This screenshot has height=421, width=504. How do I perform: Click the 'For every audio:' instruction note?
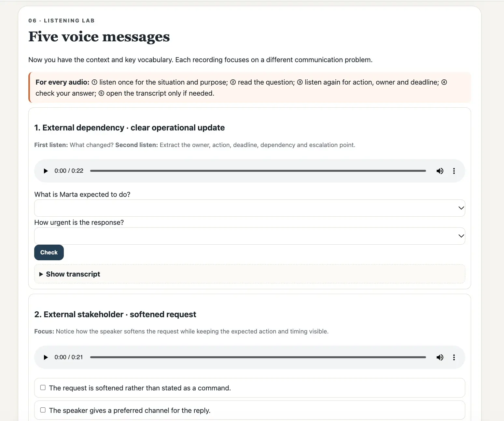[250, 88]
